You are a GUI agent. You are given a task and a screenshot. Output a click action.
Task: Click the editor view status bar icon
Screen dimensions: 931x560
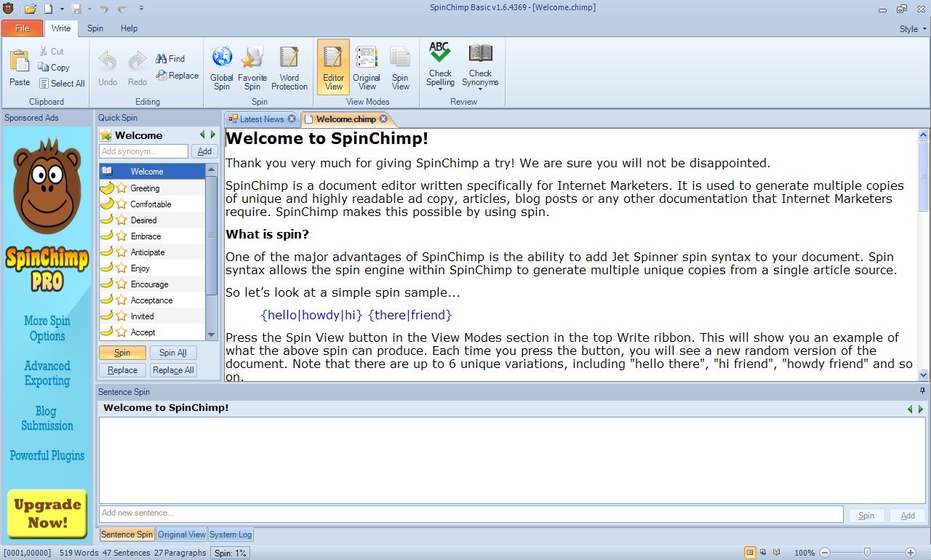pos(751,553)
